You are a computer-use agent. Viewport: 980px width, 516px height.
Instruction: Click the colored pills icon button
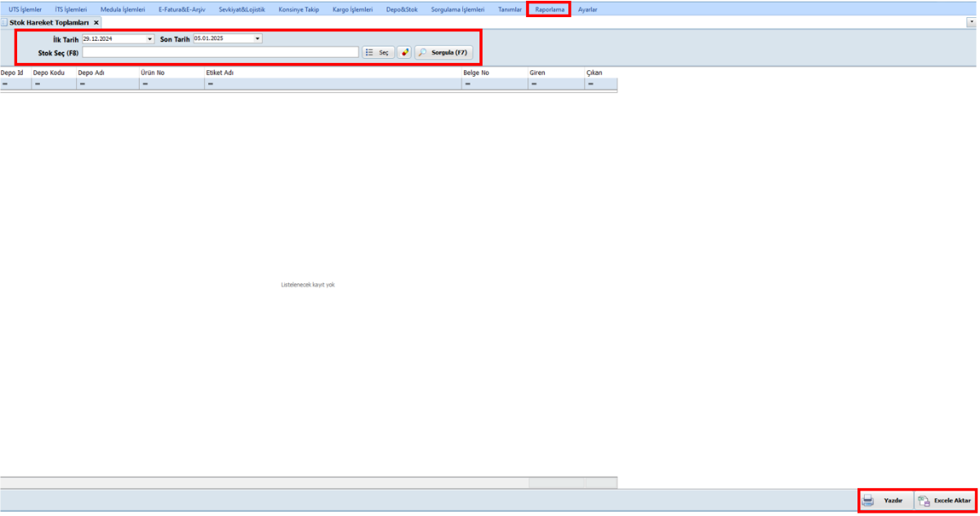tap(404, 52)
